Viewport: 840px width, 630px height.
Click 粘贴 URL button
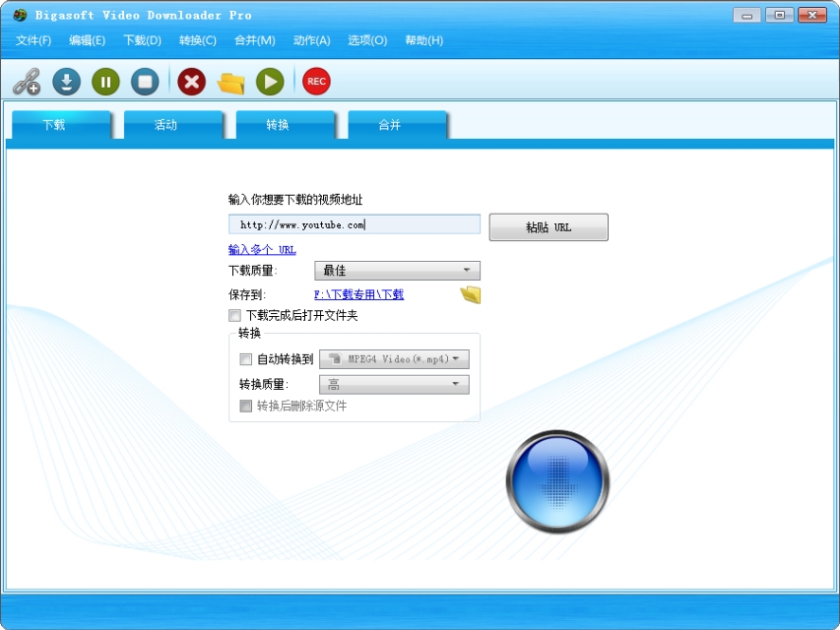coord(549,227)
